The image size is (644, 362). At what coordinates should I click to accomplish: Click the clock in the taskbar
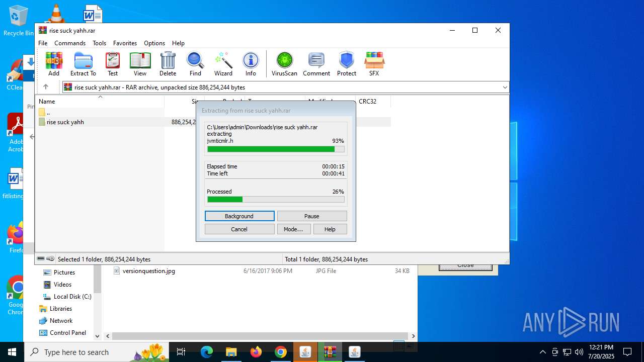tap(601, 352)
